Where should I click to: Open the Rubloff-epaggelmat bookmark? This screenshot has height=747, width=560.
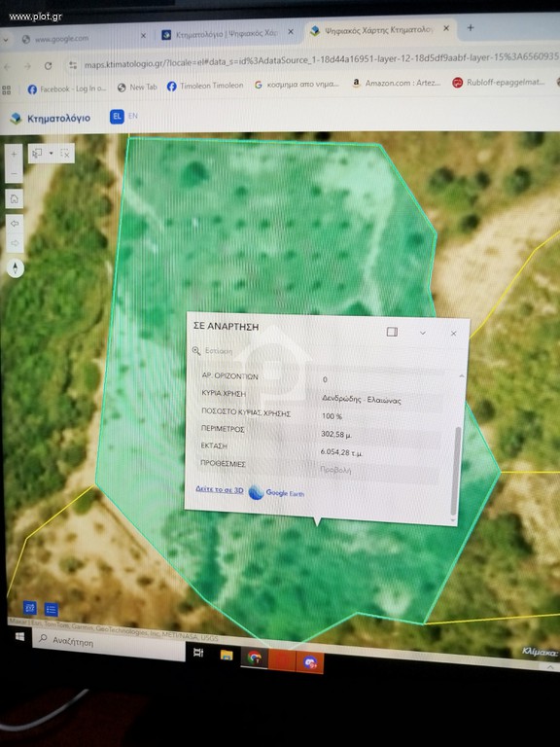click(499, 82)
